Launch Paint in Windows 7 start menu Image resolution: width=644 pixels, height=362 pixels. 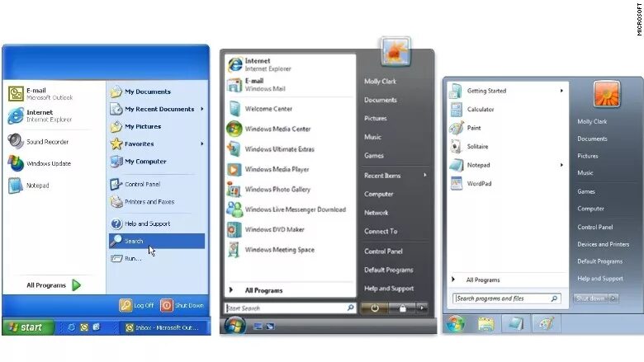click(465, 128)
